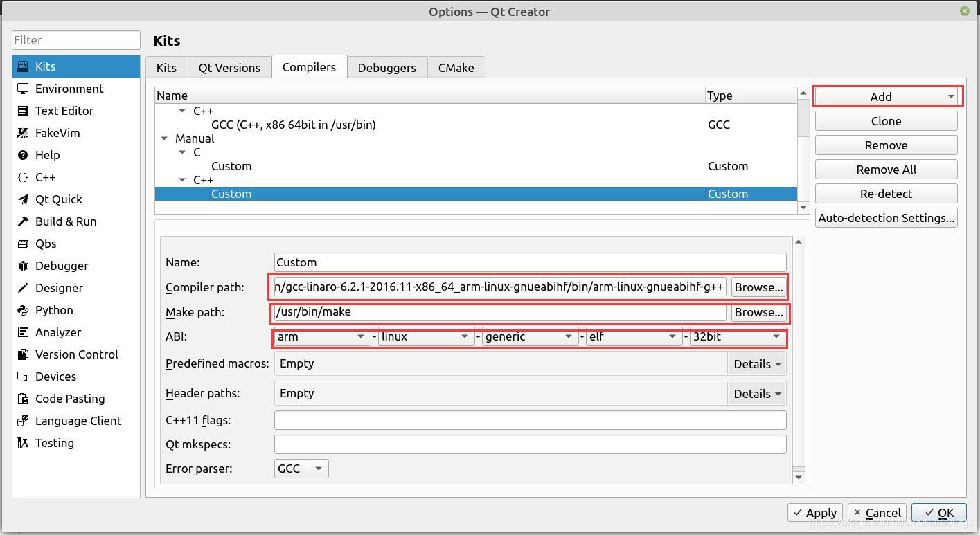The height and width of the screenshot is (535, 980).
Task: Click the Apply button
Action: click(x=814, y=513)
